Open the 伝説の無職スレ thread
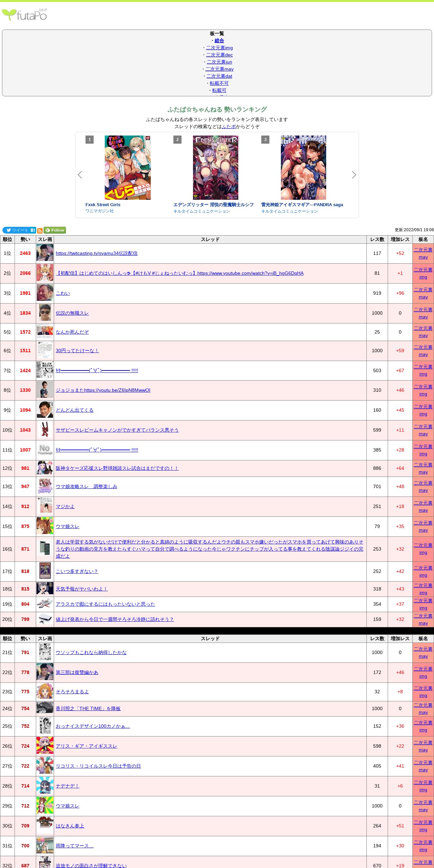This screenshot has height=868, width=434. (x=72, y=313)
